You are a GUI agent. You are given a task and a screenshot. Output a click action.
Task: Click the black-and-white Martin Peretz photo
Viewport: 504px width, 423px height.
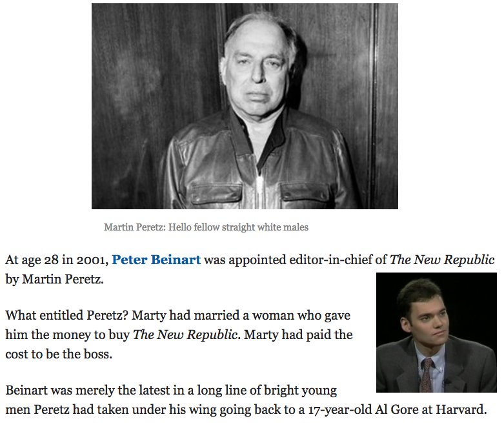click(245, 106)
